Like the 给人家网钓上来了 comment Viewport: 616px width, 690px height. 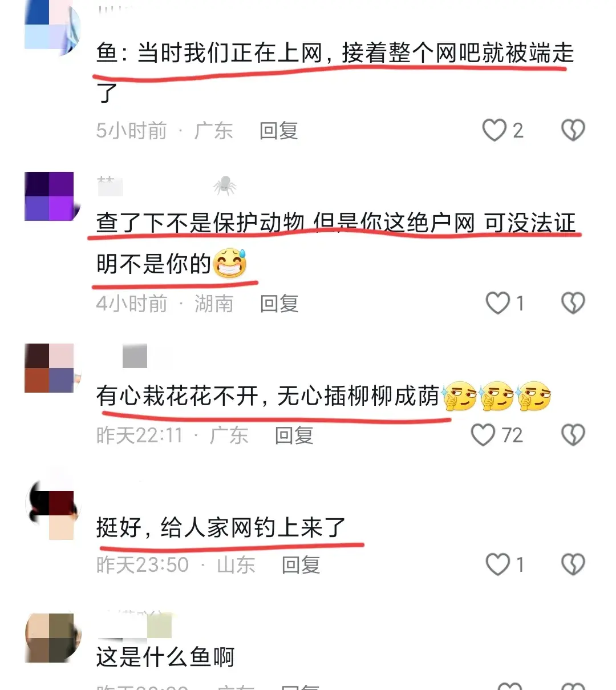497,564
